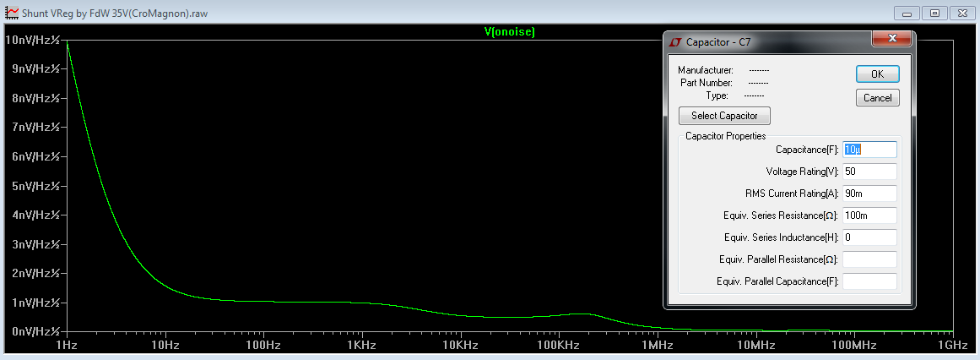
Task: Open the Select Capacitor library
Action: tap(724, 116)
